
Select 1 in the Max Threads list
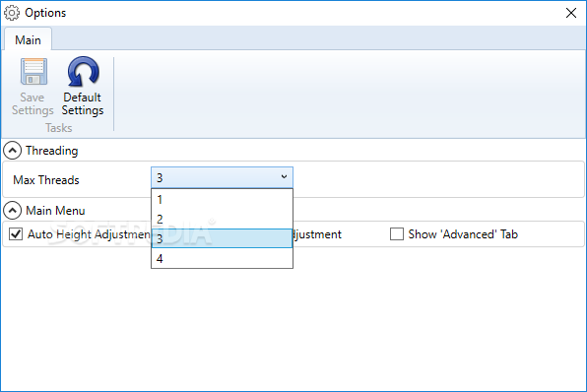222,199
